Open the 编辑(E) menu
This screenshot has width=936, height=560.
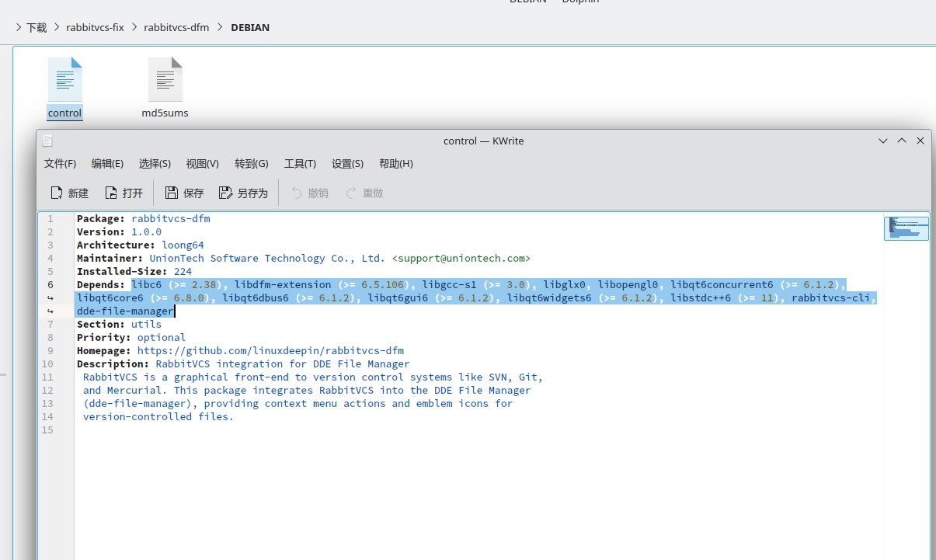pos(107,164)
